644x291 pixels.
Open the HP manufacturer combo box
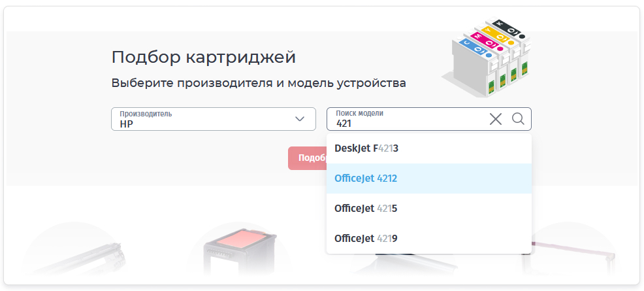[204, 119]
